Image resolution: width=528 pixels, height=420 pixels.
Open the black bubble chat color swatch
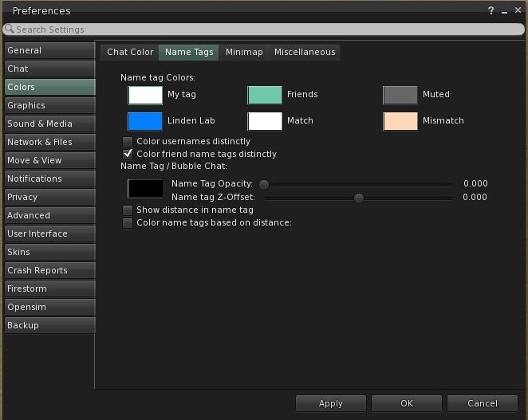pyautogui.click(x=145, y=189)
